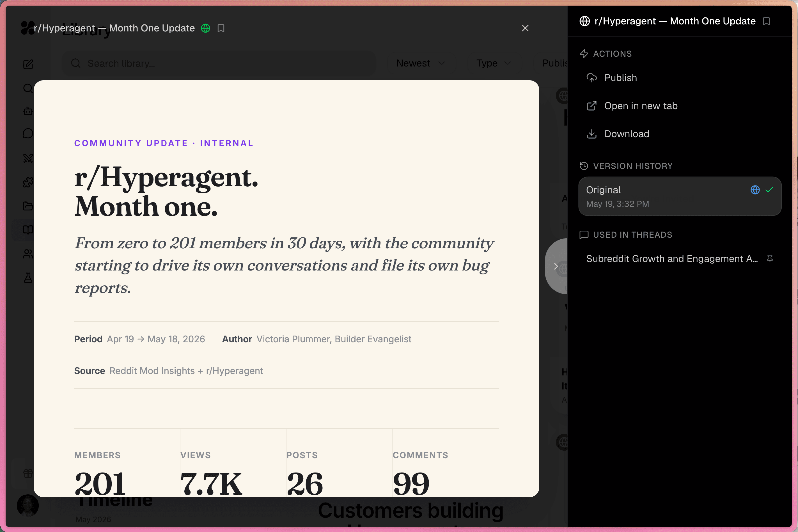This screenshot has height=532, width=798.
Task: Click the italic "From zero to 201 members" subtitle
Action: pos(284,266)
